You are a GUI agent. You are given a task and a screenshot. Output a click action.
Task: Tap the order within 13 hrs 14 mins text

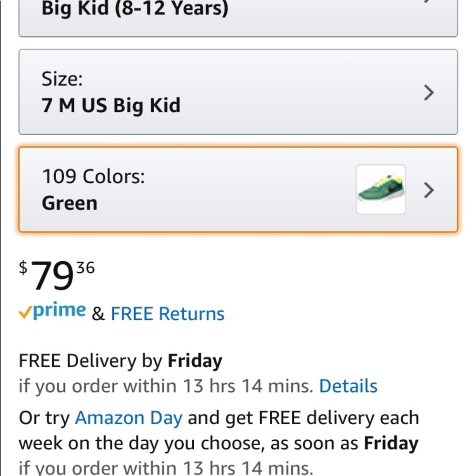(192, 386)
